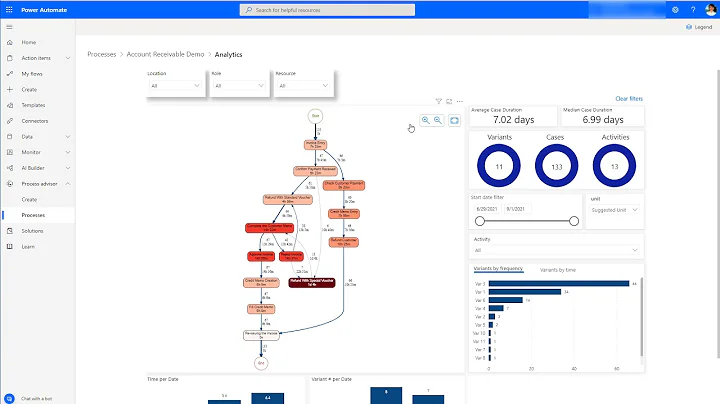This screenshot has height=404, width=720.
Task: Fit the process map to screen
Action: point(454,120)
